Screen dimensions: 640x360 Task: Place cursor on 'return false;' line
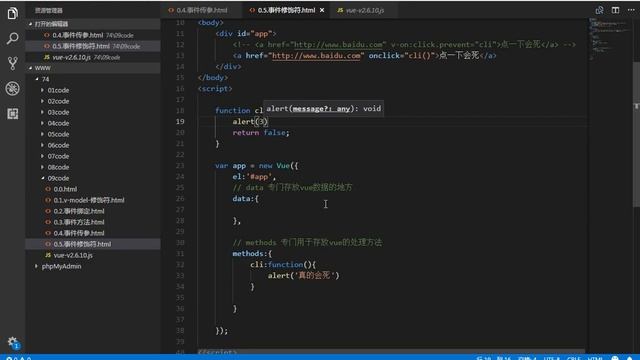pos(261,133)
